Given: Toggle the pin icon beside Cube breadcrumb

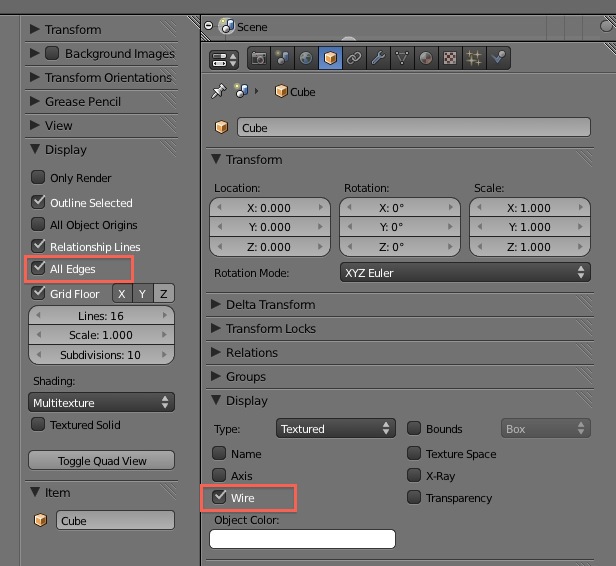Looking at the screenshot, I should click(x=219, y=91).
